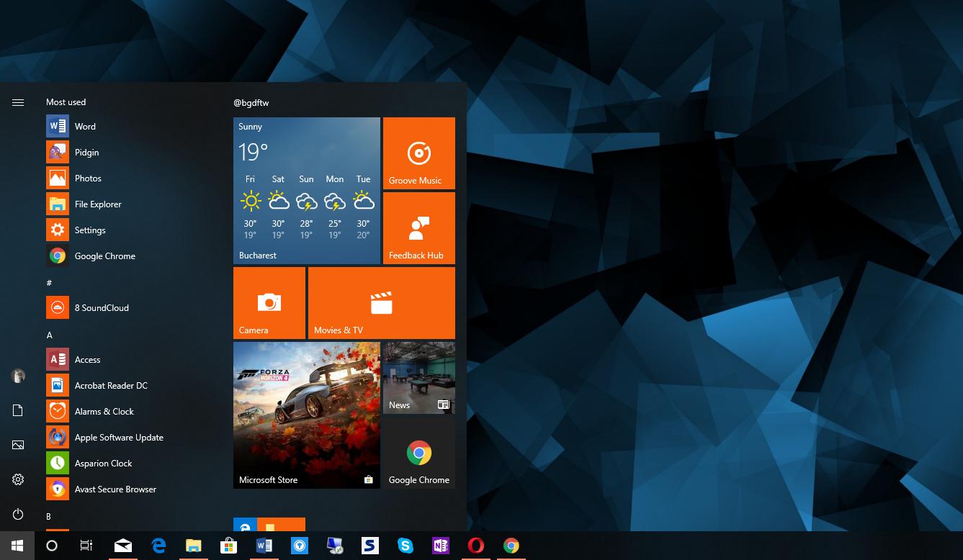
Task: Click the # letter header in app list
Action: [x=49, y=283]
